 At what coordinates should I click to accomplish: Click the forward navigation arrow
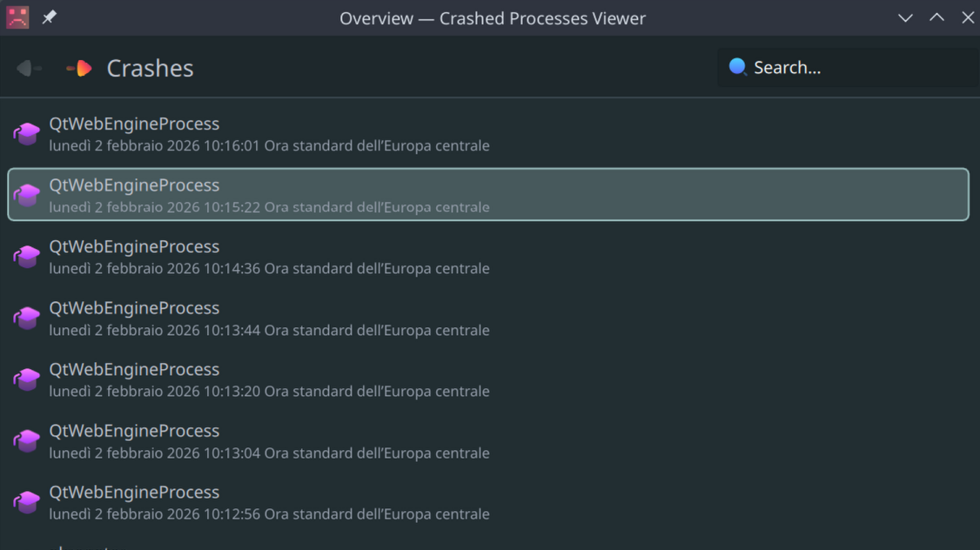click(79, 68)
